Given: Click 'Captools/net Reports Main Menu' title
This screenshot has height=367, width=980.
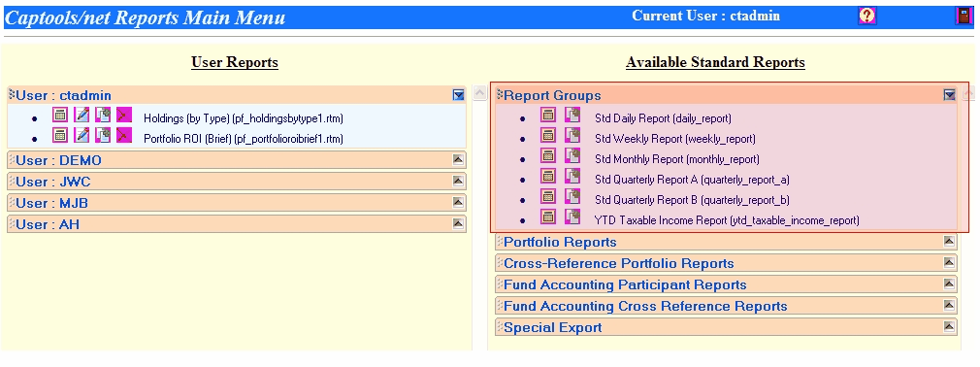Looking at the screenshot, I should coord(145,17).
